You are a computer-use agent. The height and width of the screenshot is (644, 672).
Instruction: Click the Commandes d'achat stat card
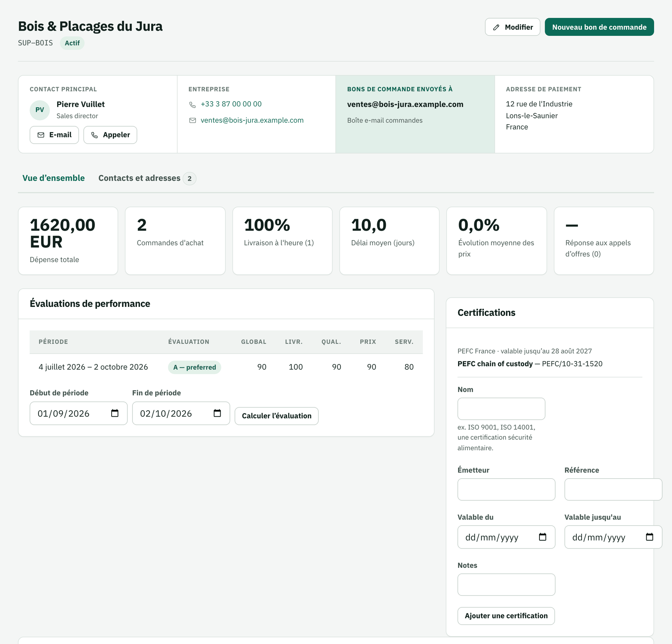[175, 241]
